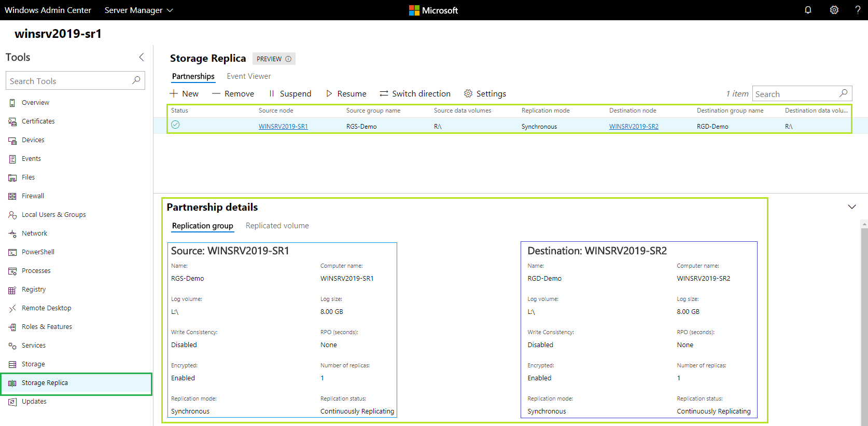Image resolution: width=868 pixels, height=426 pixels.
Task: Switch to the Replicated volume tab
Action: [277, 226]
